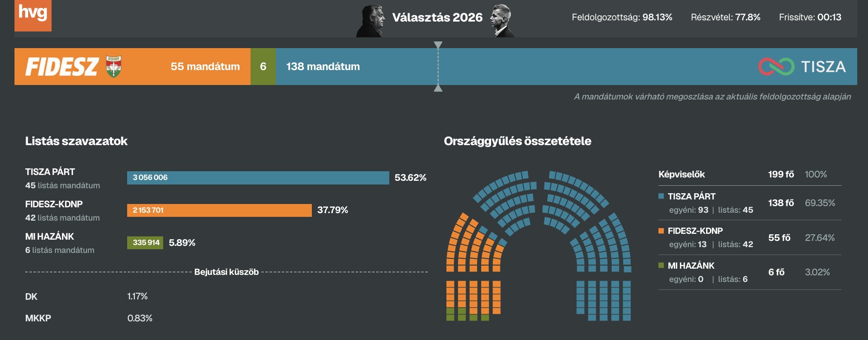Click the green 6-seat bar segment
Image resolution: width=868 pixels, height=340 pixels.
coord(263,66)
